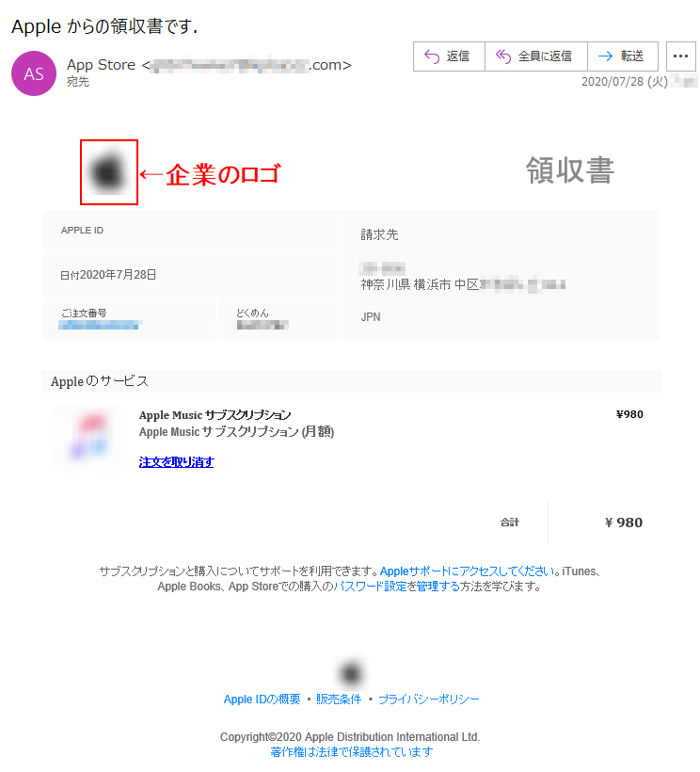The height and width of the screenshot is (772, 700).
Task: Click the double reply-all arrow icon
Action: point(503,56)
